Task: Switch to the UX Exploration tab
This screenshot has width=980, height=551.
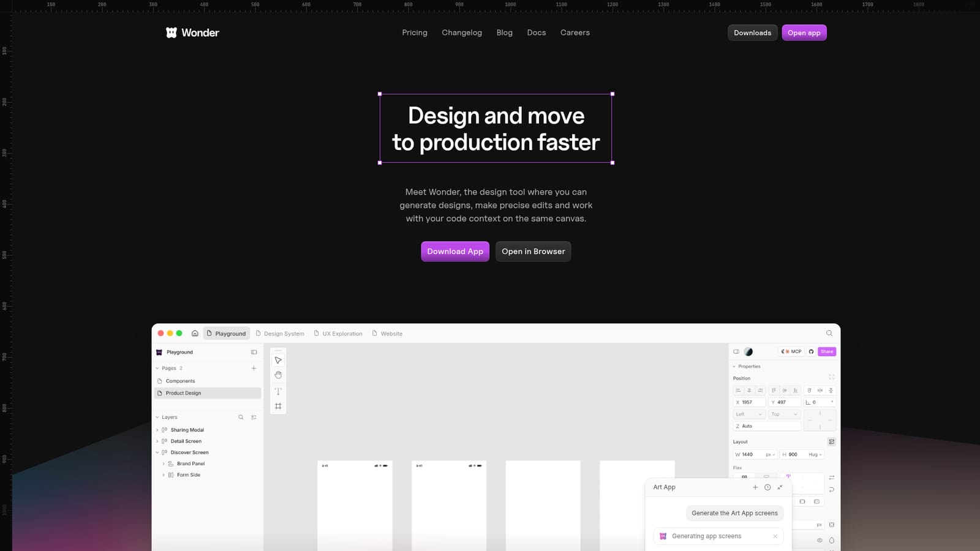Action: [x=338, y=334]
